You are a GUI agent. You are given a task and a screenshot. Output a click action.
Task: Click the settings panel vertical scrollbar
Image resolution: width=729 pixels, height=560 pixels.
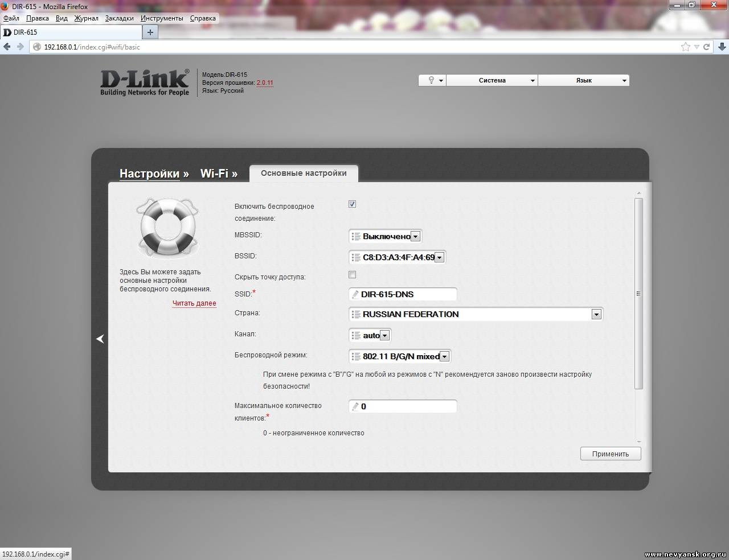(x=638, y=293)
